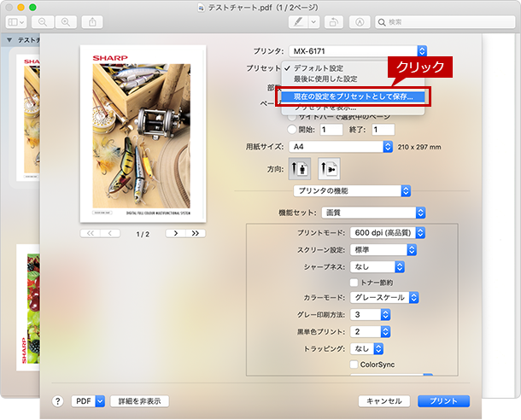Click the zoom out magnifier icon

43,22
